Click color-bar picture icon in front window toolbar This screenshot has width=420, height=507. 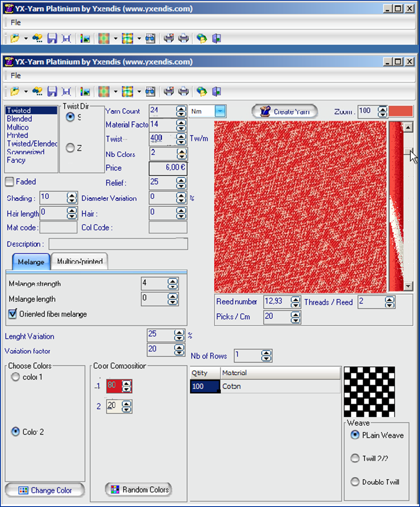(86, 91)
